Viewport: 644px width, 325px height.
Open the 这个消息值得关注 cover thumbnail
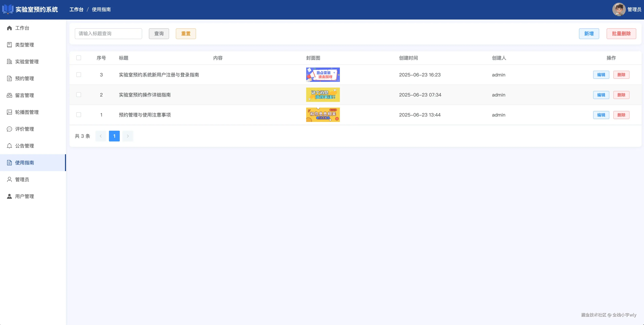(323, 95)
